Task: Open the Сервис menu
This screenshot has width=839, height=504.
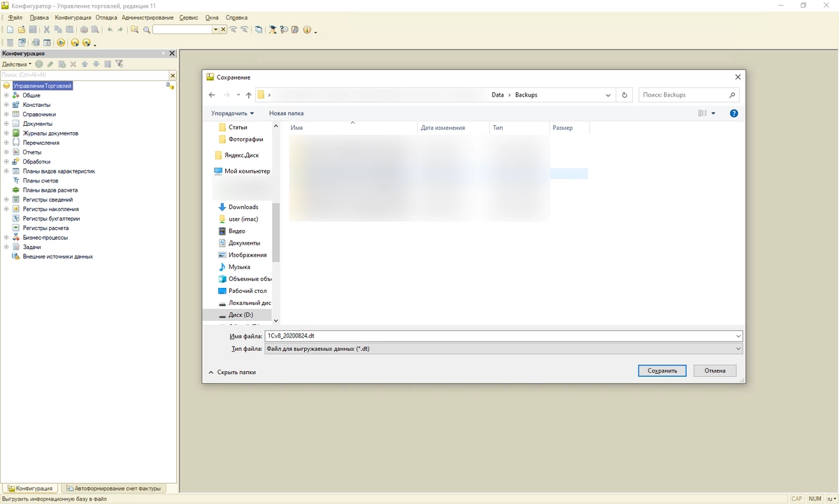Action: (x=188, y=17)
